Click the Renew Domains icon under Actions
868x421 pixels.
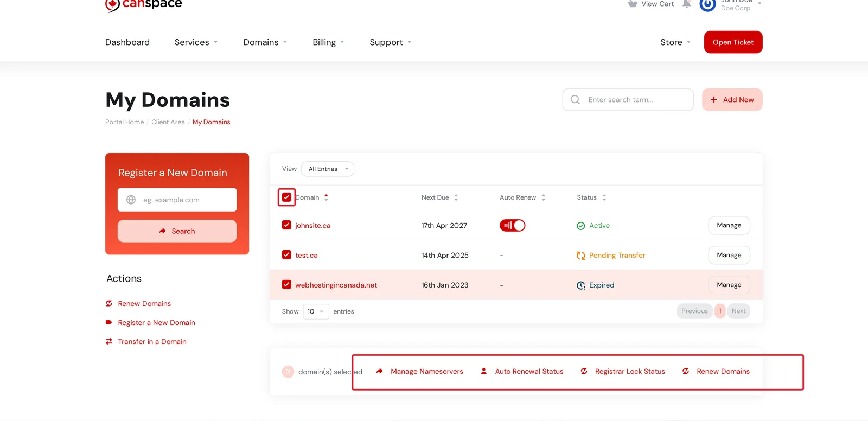109,303
